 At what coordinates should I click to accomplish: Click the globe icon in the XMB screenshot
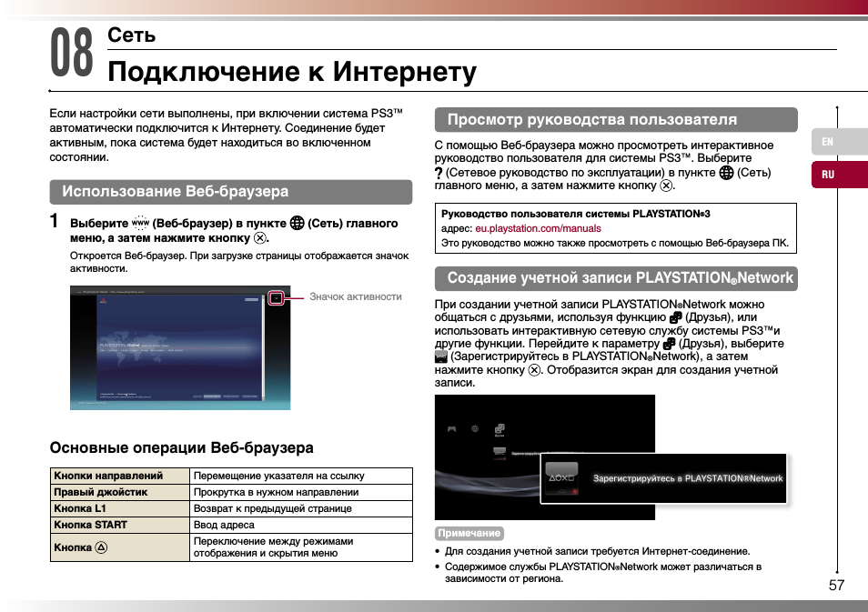coord(475,429)
